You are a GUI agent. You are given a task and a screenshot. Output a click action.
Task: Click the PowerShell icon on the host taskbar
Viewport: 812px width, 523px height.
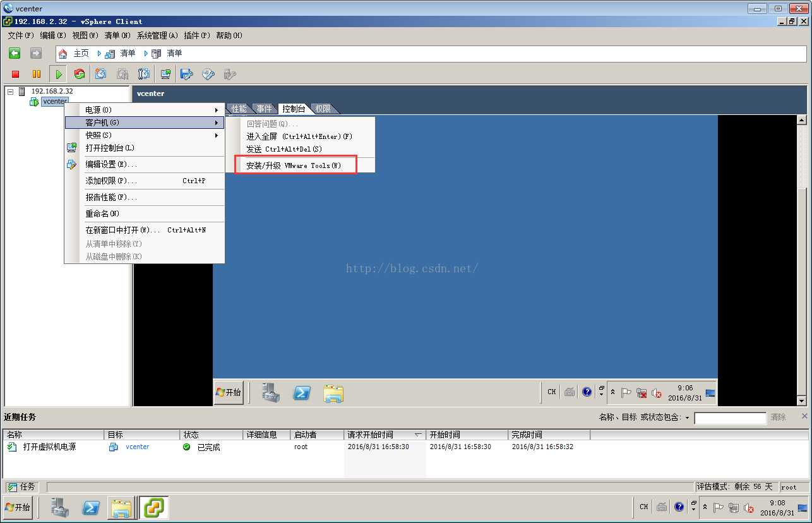pyautogui.click(x=91, y=507)
